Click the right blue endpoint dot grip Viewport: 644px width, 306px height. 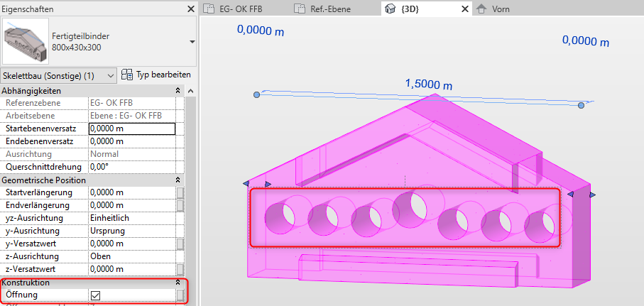point(581,105)
